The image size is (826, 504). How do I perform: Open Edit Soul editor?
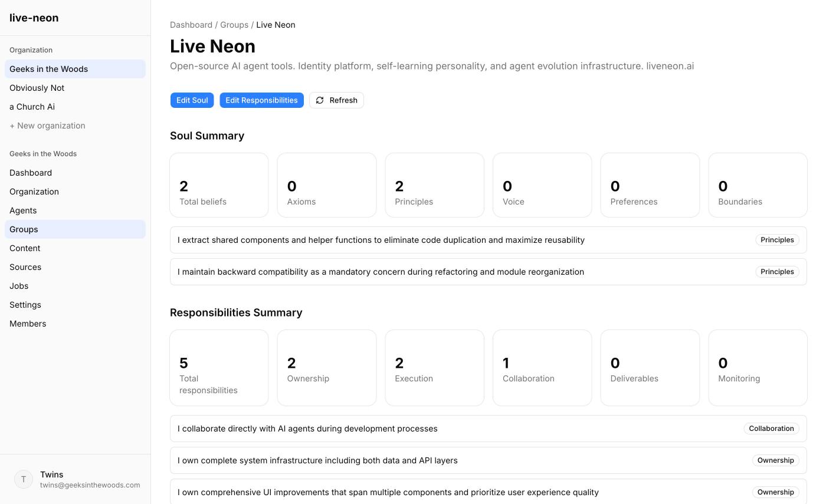point(192,100)
